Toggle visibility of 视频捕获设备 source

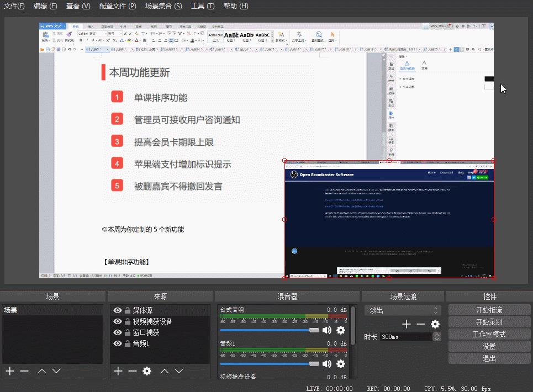coord(117,321)
